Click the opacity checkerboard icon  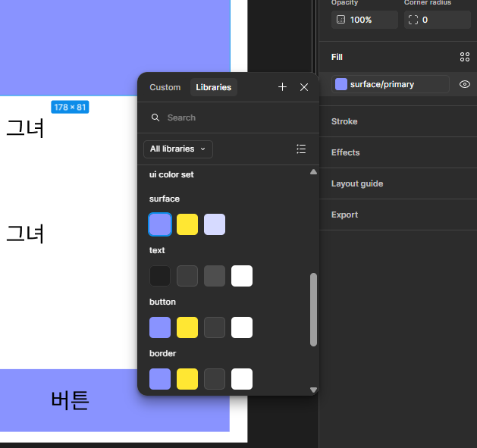point(340,20)
